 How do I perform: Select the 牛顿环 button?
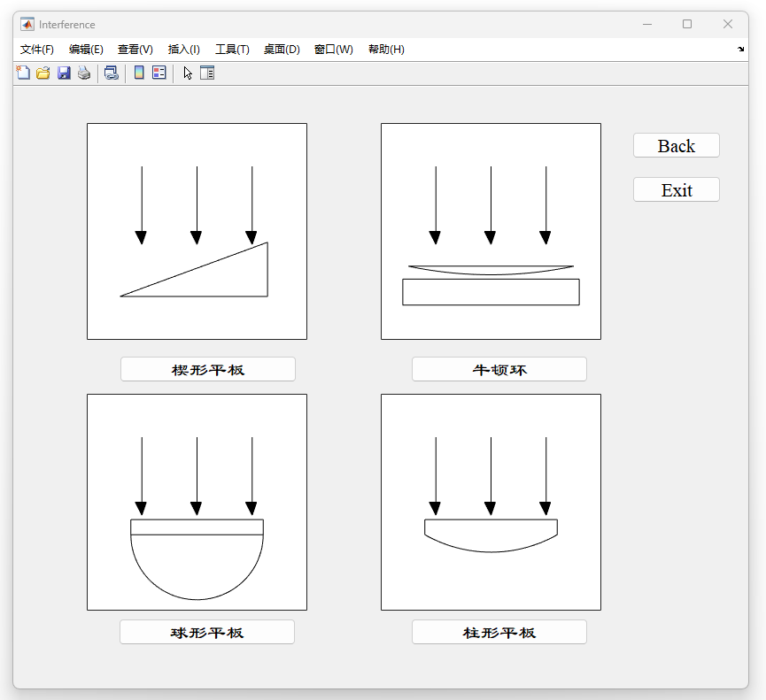tap(499, 370)
